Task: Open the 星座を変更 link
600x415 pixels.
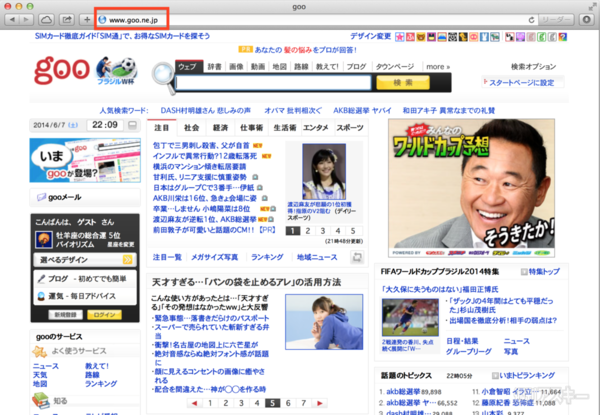Action: coord(121,244)
